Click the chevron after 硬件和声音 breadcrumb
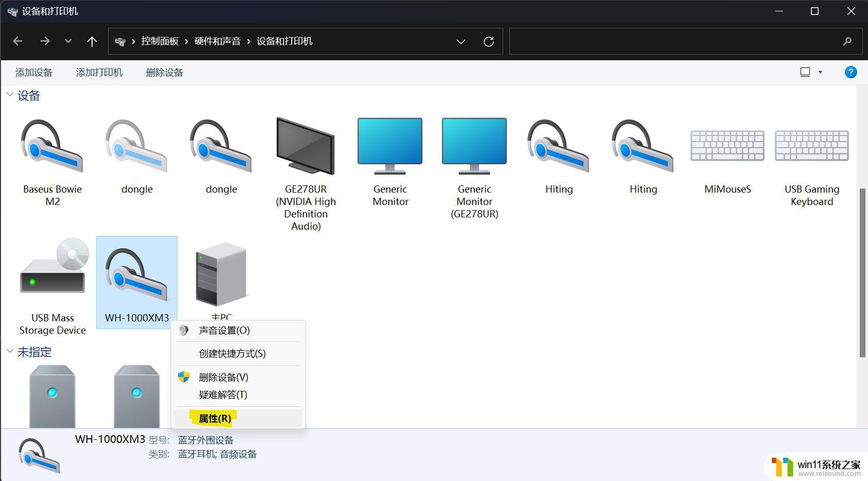The height and width of the screenshot is (481, 868). point(249,41)
